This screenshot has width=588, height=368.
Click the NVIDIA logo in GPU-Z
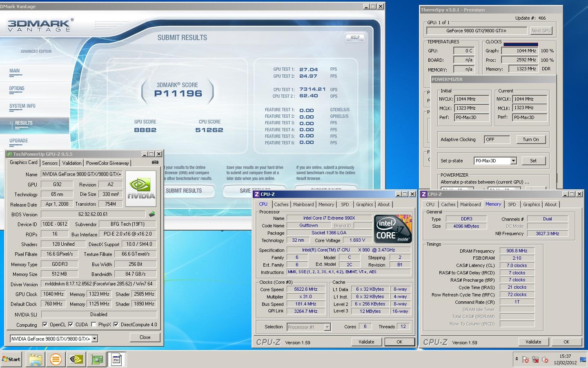pos(141,189)
